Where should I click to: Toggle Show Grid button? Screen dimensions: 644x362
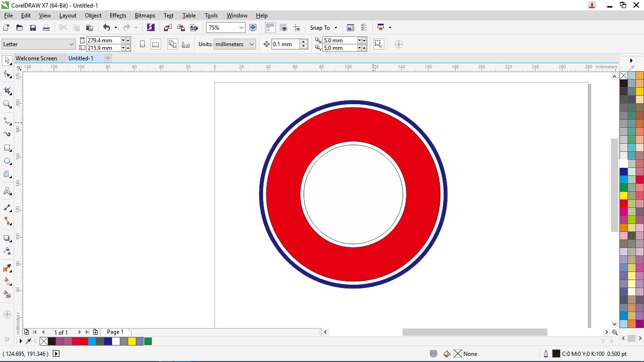pos(283,28)
